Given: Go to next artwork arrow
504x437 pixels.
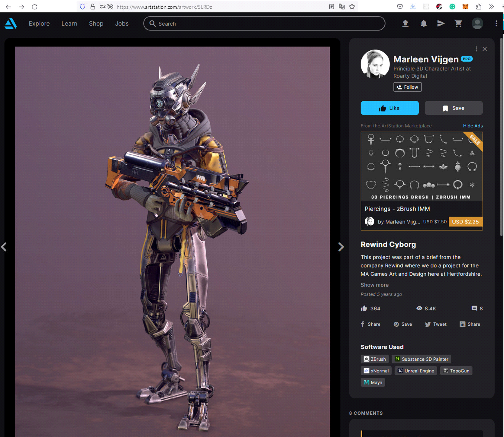Looking at the screenshot, I should pos(341,247).
